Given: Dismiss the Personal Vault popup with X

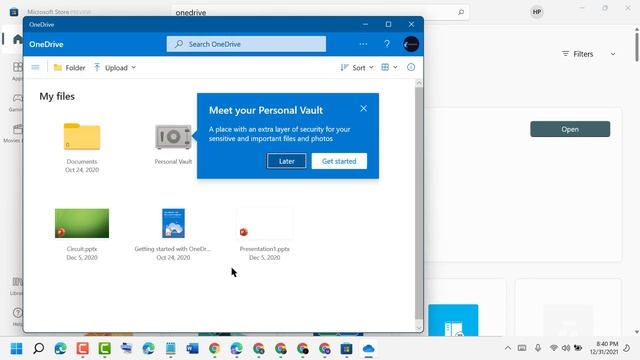Looking at the screenshot, I should tap(364, 109).
